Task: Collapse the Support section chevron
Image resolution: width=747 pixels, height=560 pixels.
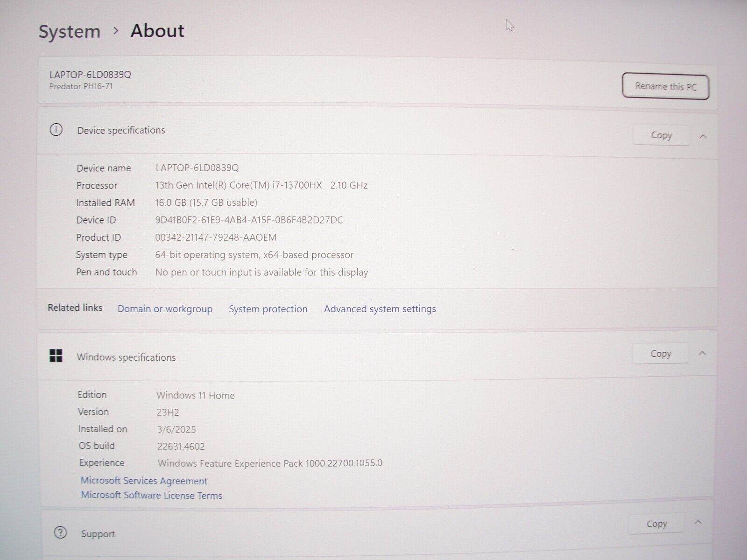Action: [698, 522]
